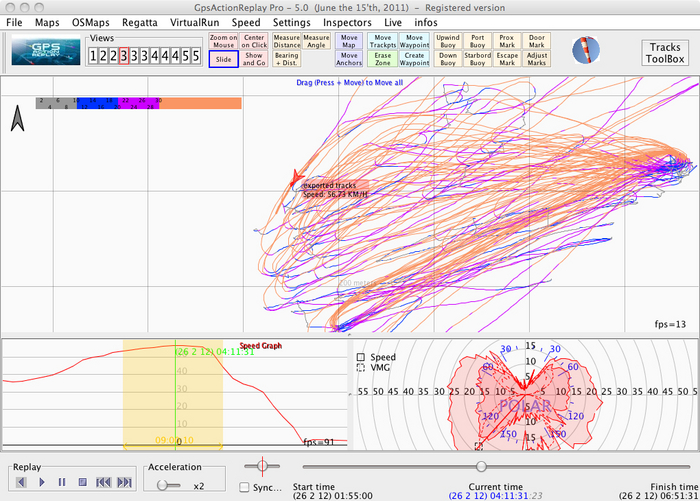Choose the Move Trackpts tool
700x501 pixels.
(383, 41)
